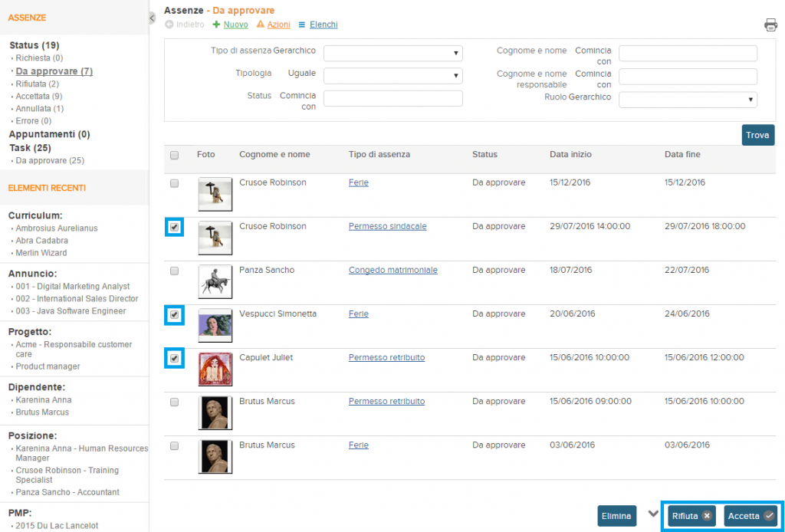Viewport: 785px width, 532px height.
Task: Open Appuntamenti (0) section
Action: (50, 134)
